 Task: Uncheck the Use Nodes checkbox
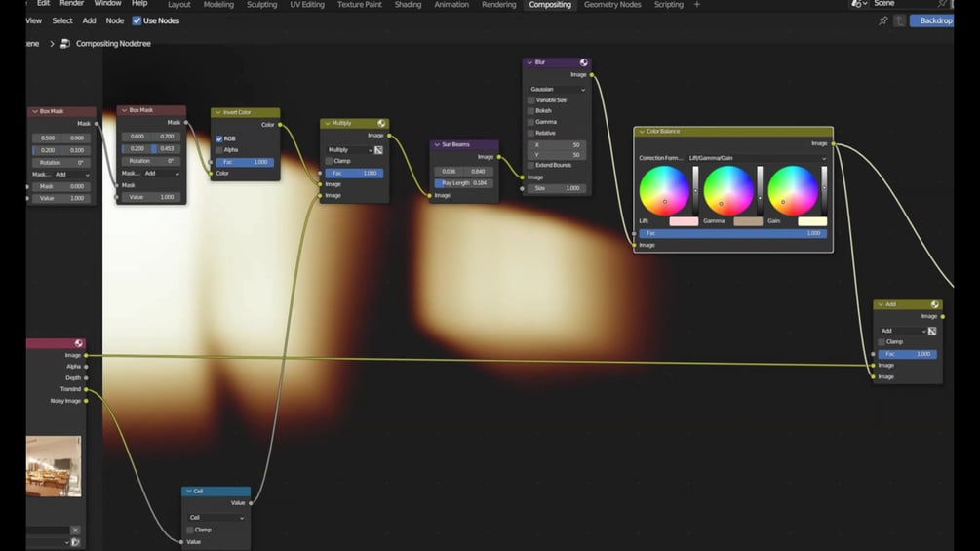pyautogui.click(x=137, y=20)
